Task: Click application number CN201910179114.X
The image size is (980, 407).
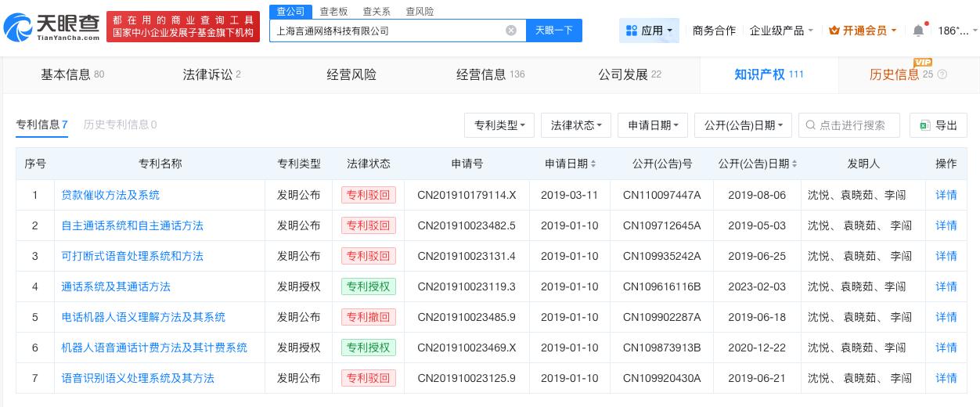Action: click(x=467, y=195)
